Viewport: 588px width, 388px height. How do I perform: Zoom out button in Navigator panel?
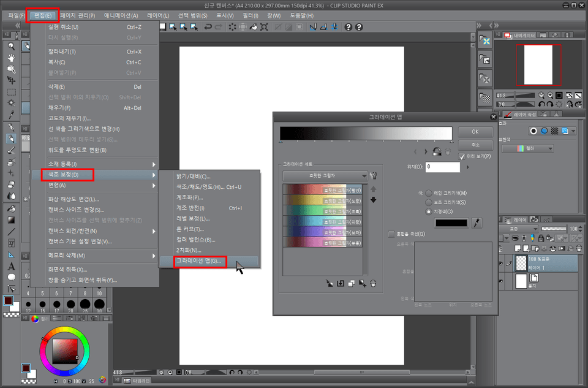coord(541,95)
